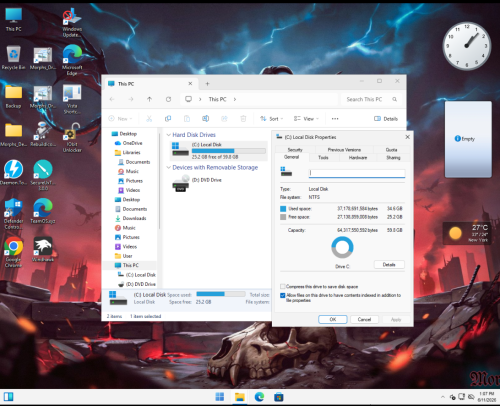
Task: Launch the Rebuild Icon desktop shortcut
Action: click(43, 134)
